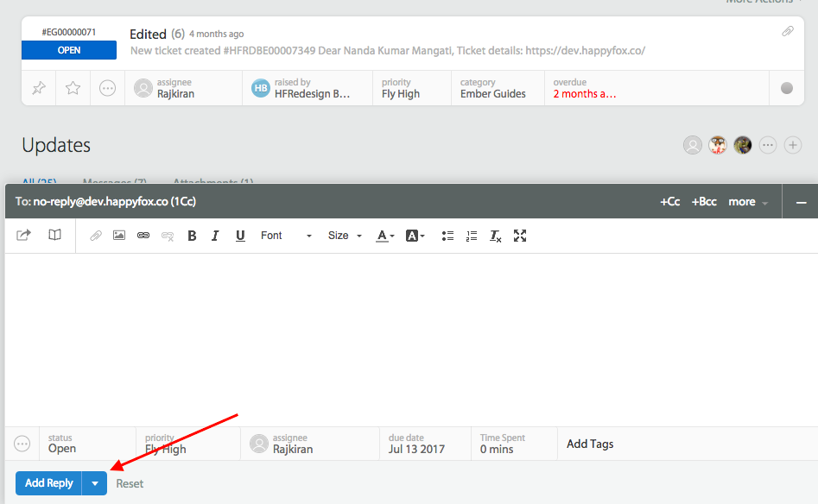Remove formatting from selected text
This screenshot has height=504, width=818.
pyautogui.click(x=496, y=236)
